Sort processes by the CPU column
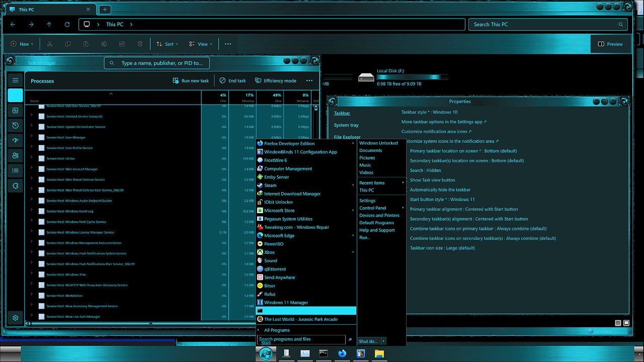Screen dimensions: 644x362 coord(215,97)
